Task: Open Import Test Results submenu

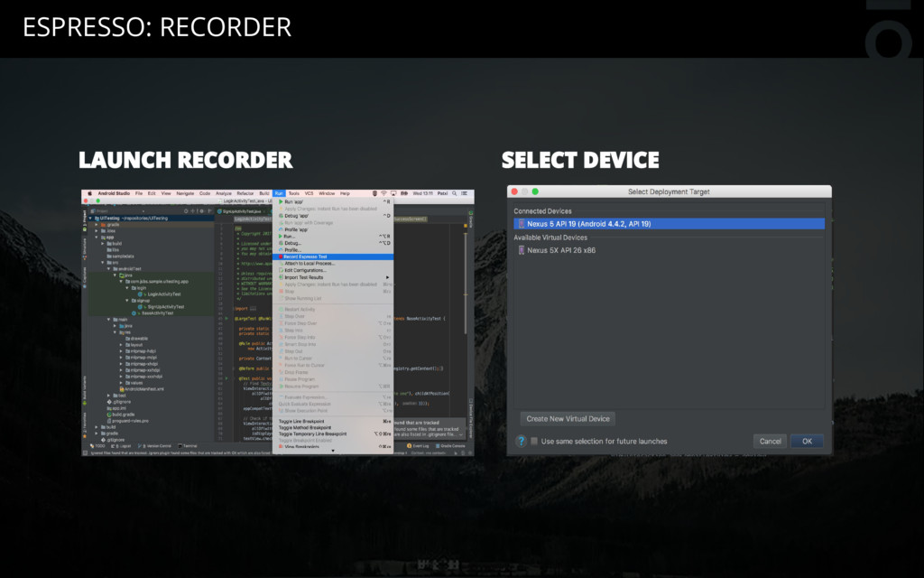Action: point(335,277)
